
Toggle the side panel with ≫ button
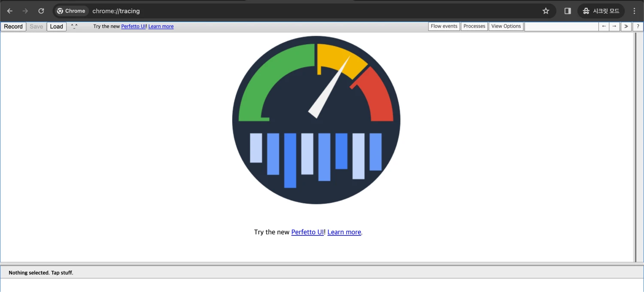point(626,26)
